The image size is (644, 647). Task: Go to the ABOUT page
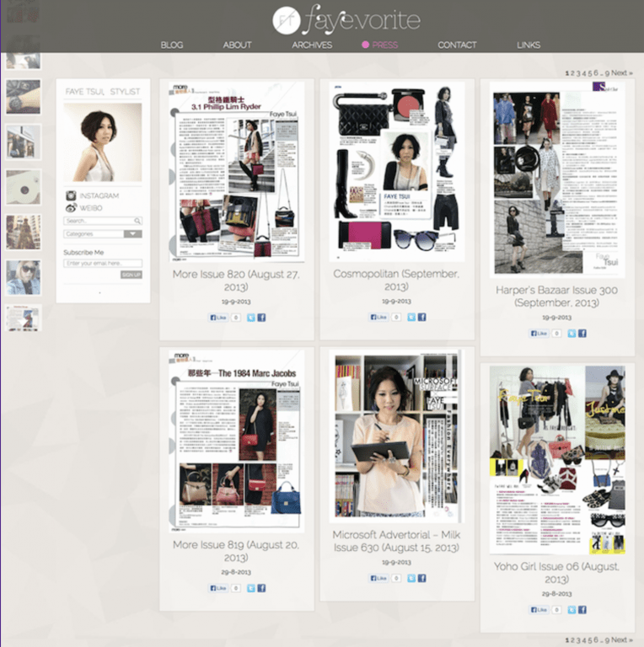[x=237, y=45]
